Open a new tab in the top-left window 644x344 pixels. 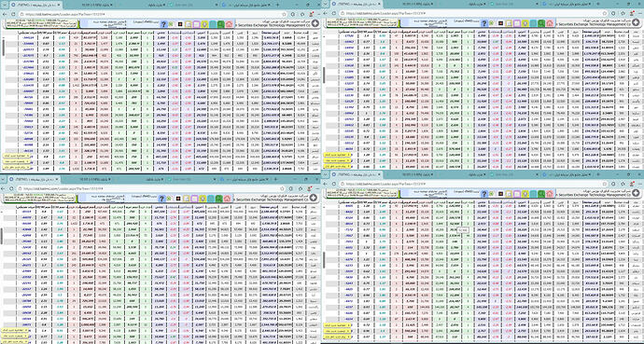277,5
